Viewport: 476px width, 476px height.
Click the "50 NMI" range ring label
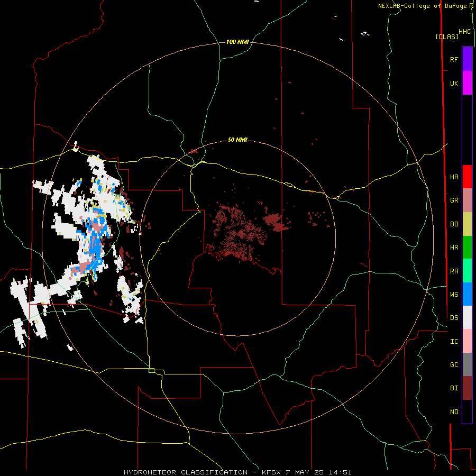point(237,140)
